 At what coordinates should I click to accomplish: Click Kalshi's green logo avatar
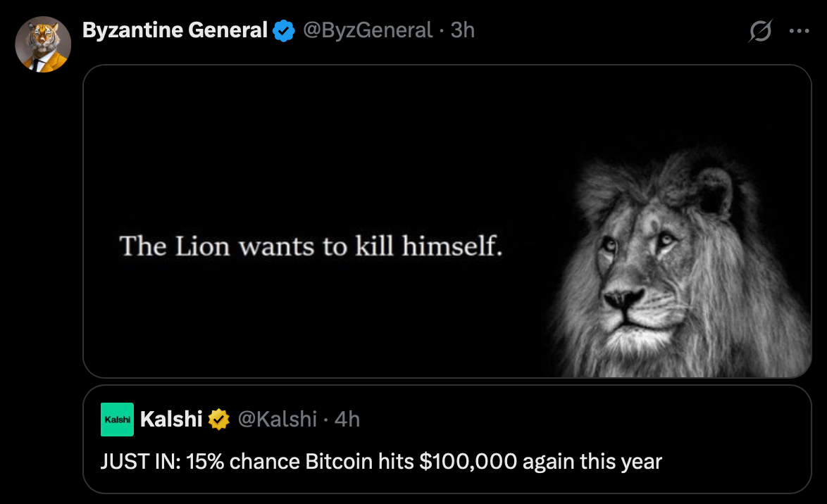pyautogui.click(x=117, y=420)
